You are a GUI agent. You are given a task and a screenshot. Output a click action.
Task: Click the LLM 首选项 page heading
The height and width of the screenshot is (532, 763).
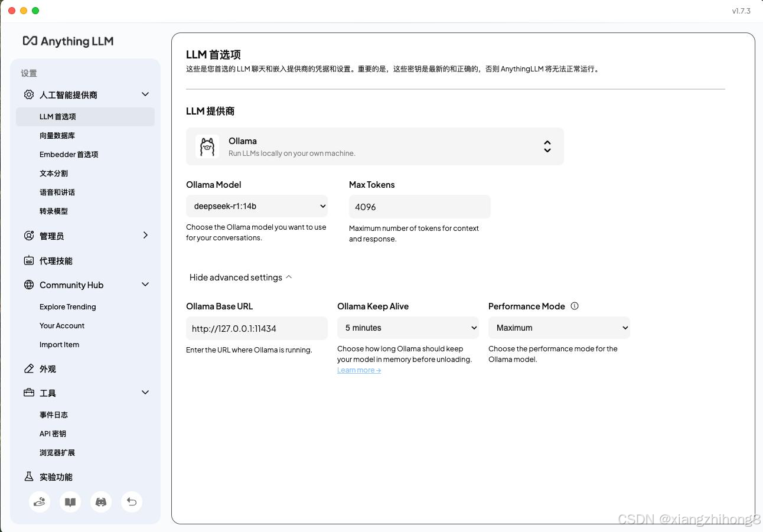213,55
